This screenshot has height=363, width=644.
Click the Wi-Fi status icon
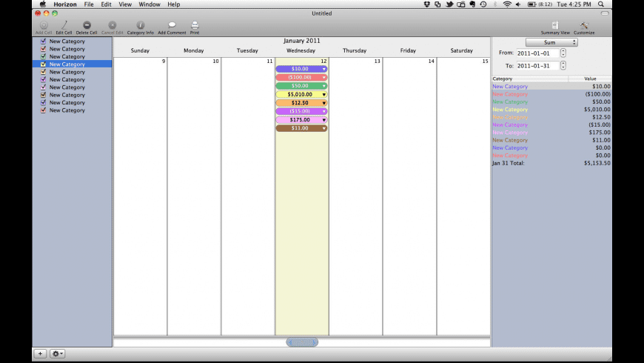pyautogui.click(x=507, y=4)
